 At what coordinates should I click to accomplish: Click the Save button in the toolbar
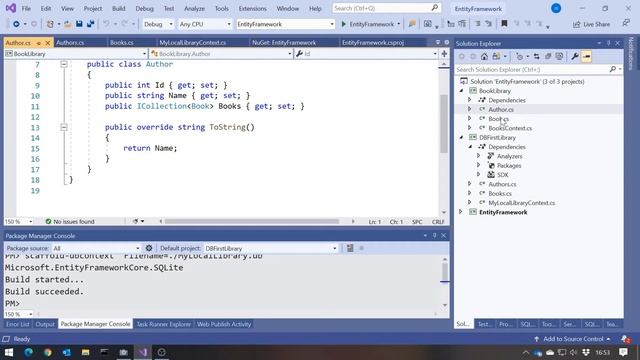79,24
